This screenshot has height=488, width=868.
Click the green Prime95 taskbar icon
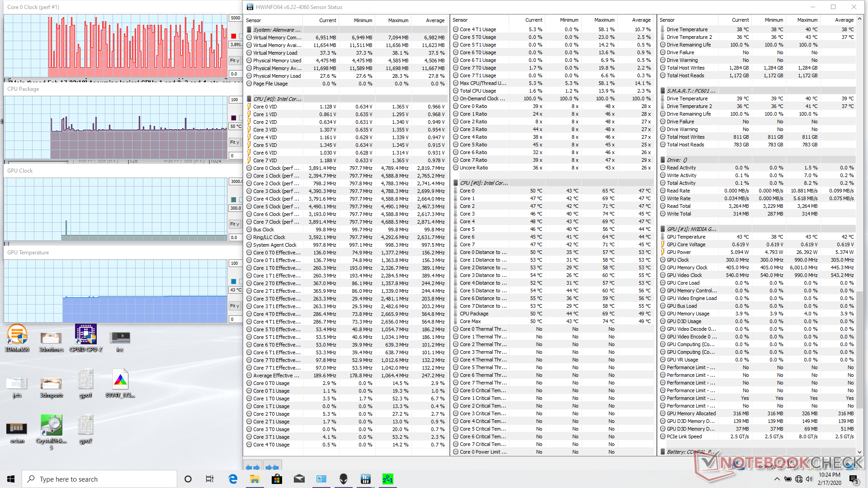[x=388, y=479]
